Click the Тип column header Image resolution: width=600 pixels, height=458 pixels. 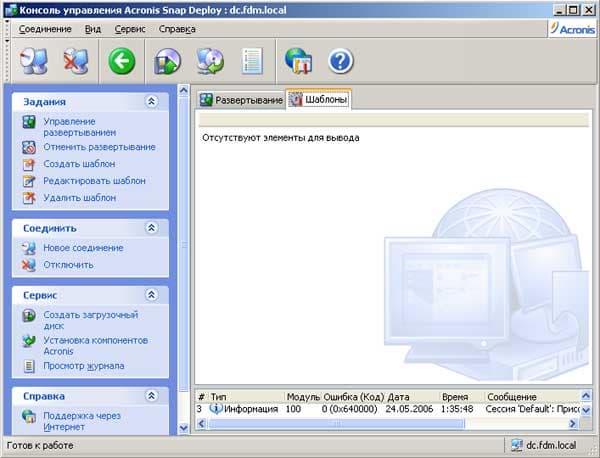[x=246, y=397]
